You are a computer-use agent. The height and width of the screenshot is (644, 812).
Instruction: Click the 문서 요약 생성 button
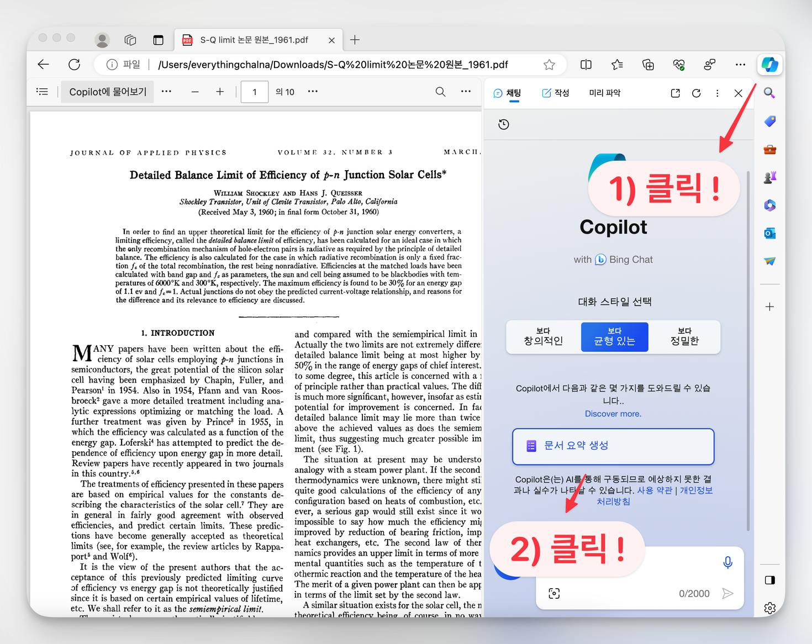pyautogui.click(x=613, y=446)
